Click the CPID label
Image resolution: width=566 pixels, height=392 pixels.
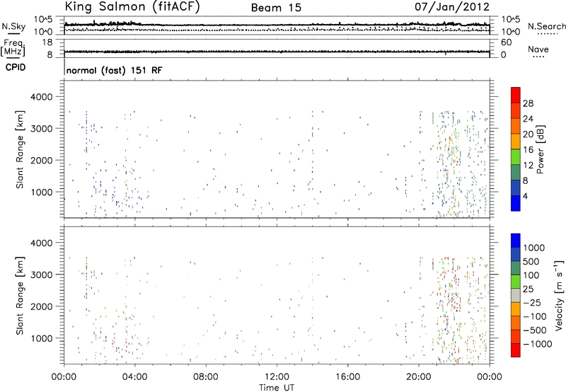tap(16, 67)
